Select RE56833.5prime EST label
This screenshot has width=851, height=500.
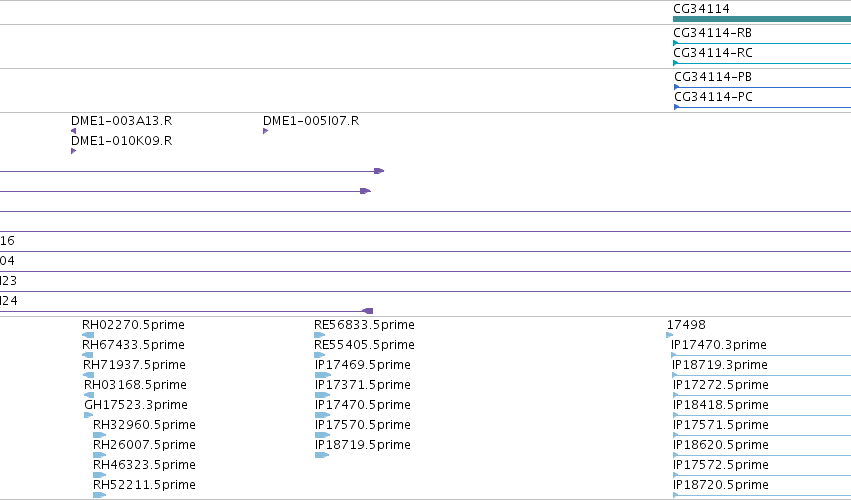(x=364, y=325)
